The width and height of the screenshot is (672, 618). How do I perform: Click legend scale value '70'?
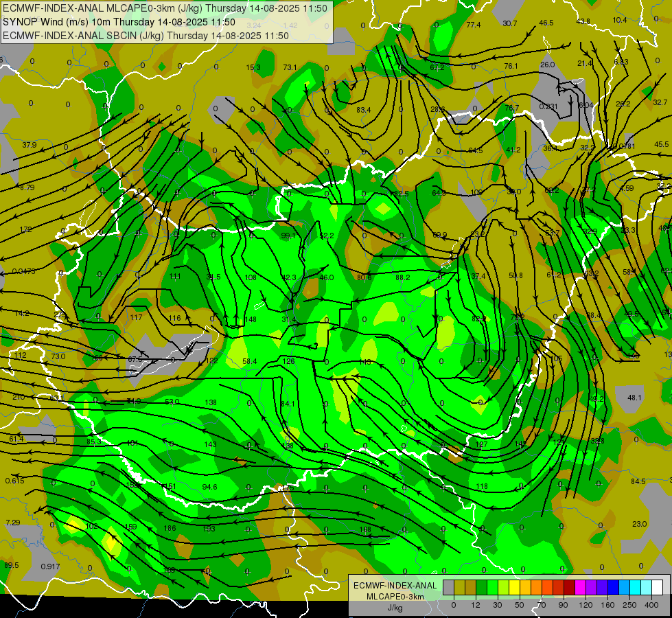pyautogui.click(x=542, y=605)
